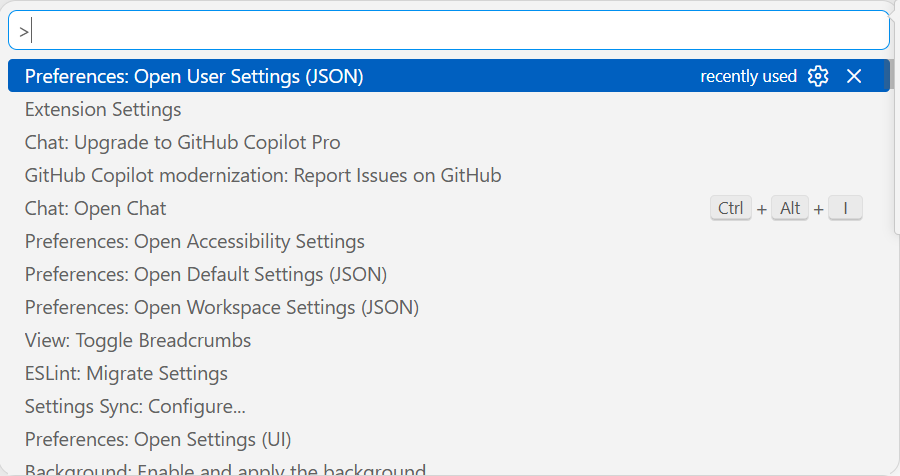Click the Alt keybinding badge
This screenshot has height=476, width=900.
tap(790, 208)
